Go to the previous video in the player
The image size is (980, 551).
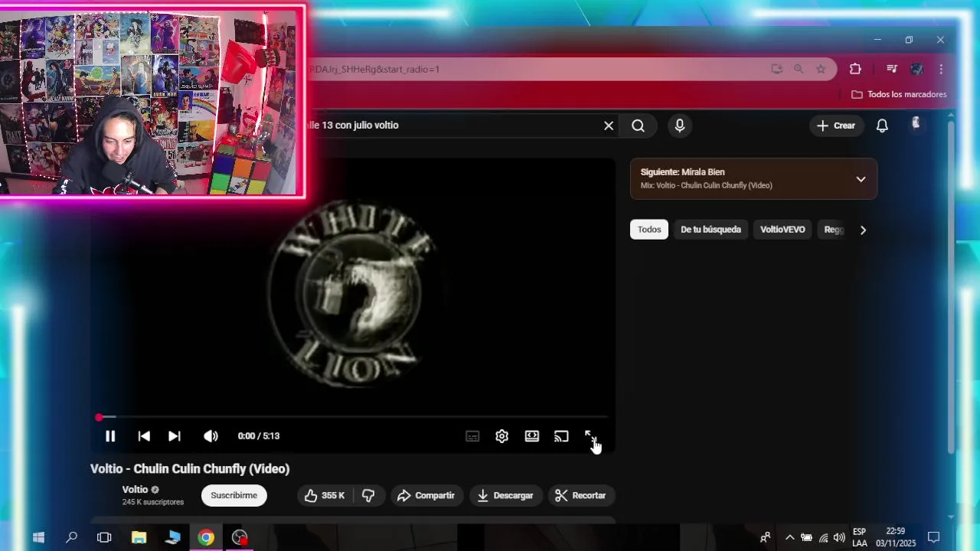(x=144, y=436)
